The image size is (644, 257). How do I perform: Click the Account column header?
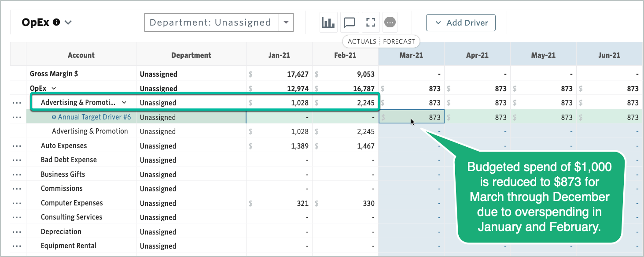pyautogui.click(x=81, y=55)
